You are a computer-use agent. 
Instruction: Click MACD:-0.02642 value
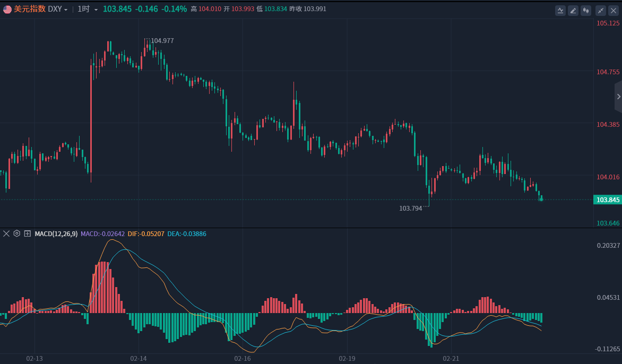(102, 234)
